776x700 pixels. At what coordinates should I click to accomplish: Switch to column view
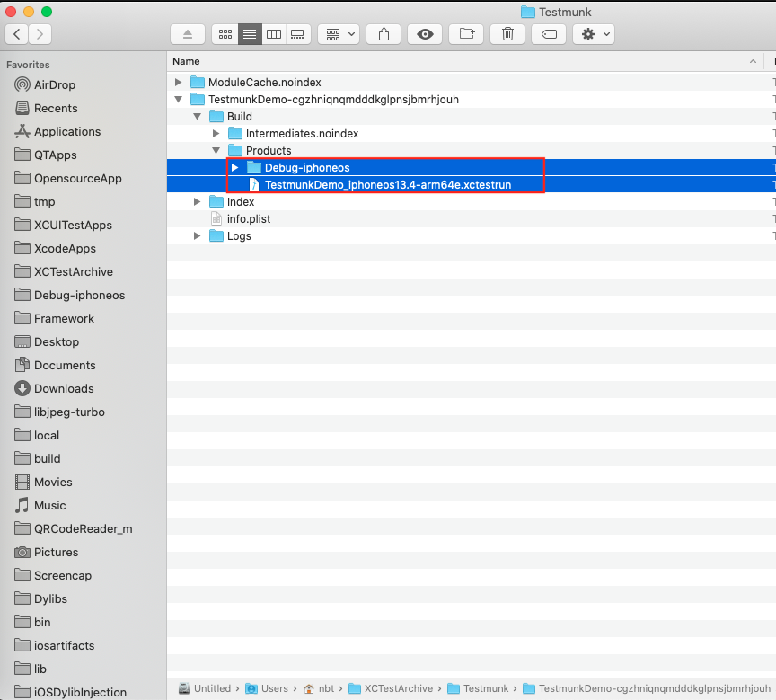tap(274, 34)
